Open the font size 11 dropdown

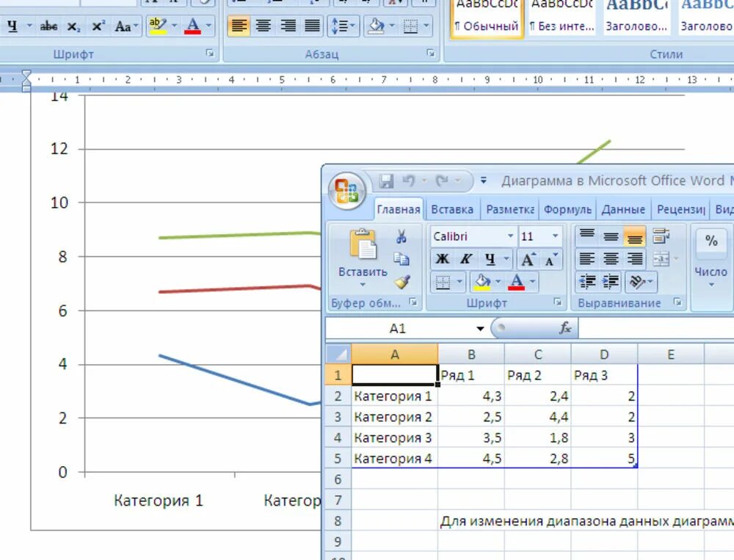click(555, 236)
